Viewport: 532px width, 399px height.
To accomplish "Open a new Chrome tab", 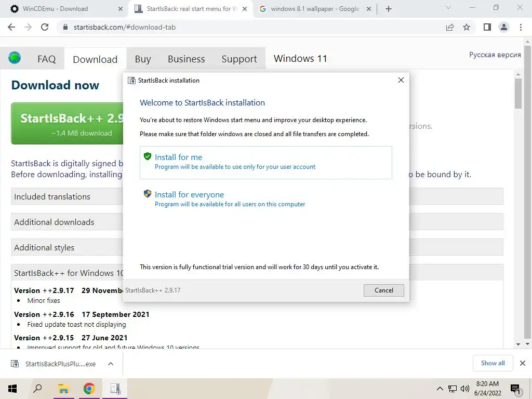I will [x=389, y=9].
